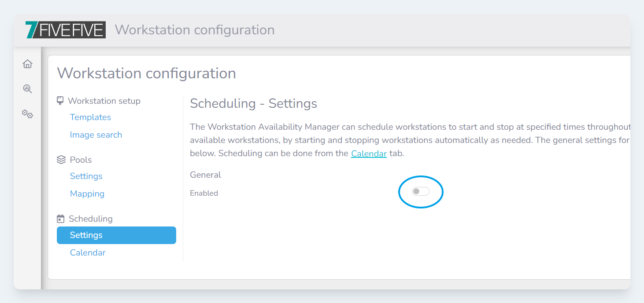The image size is (644, 303).
Task: Click the gears configuration icon
Action: click(x=27, y=114)
